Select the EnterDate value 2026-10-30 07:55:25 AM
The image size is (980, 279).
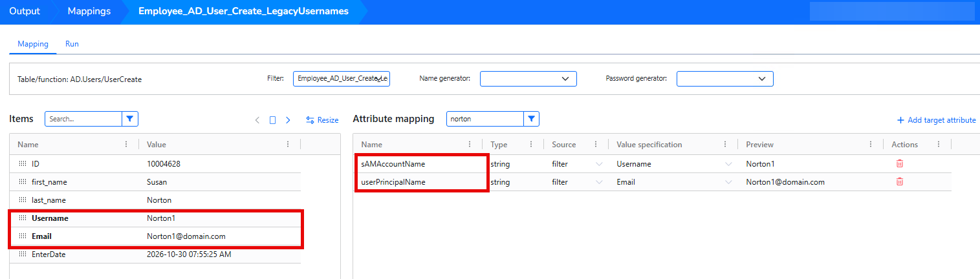189,254
